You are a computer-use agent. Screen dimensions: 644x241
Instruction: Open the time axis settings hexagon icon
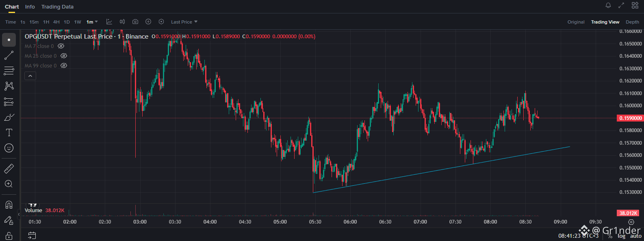pos(631,222)
